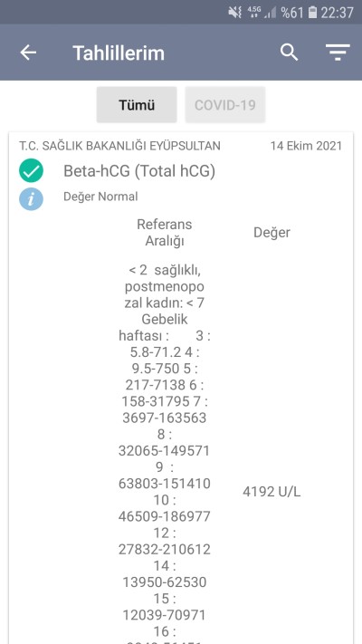The width and height of the screenshot is (362, 644).
Task: Tap the signal strength bars icon
Action: pyautogui.click(x=270, y=13)
